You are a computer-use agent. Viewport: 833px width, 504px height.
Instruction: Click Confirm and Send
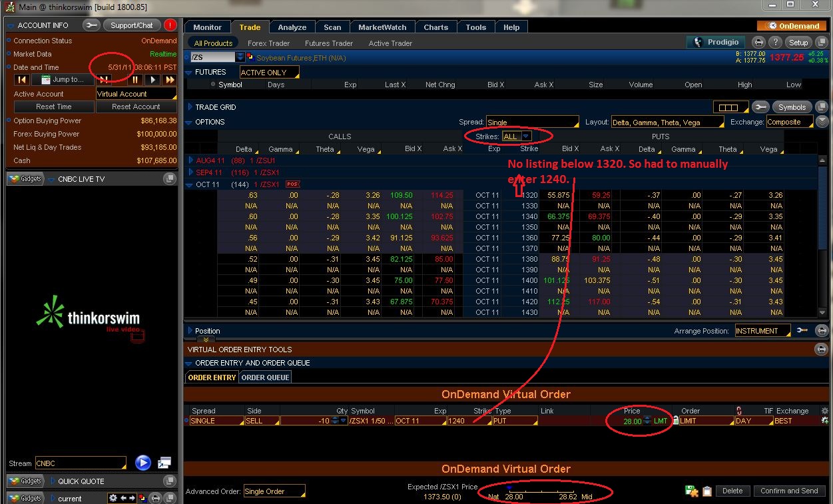click(789, 491)
